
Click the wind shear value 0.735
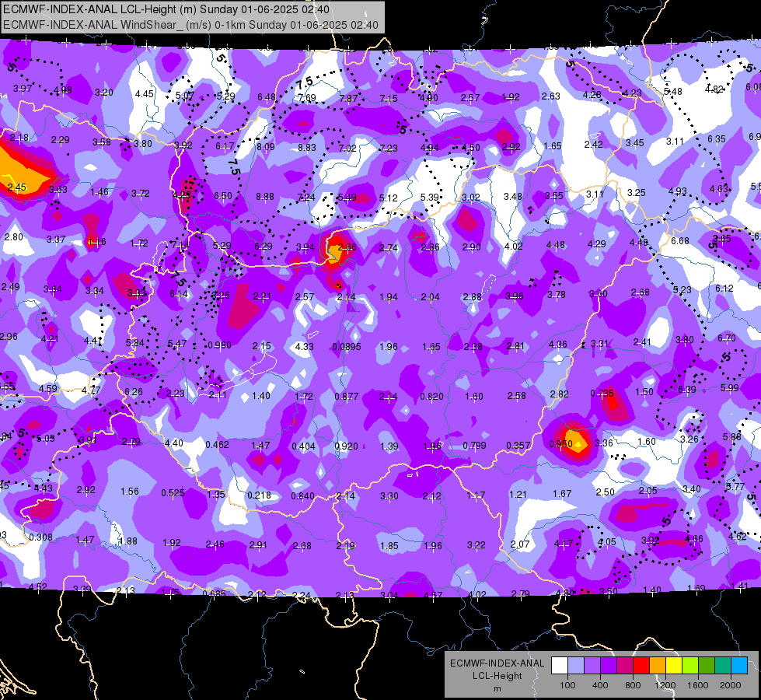pos(602,393)
